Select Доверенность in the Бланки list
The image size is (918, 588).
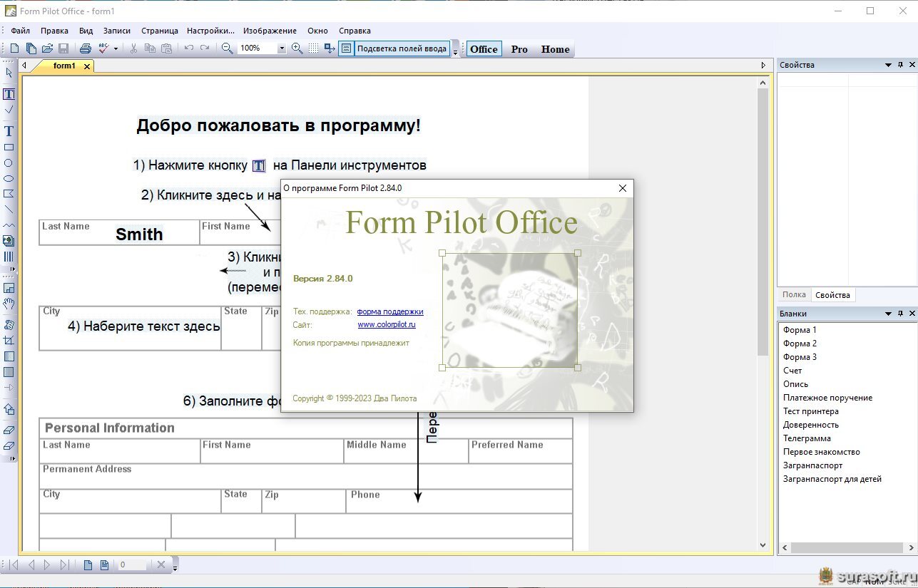(x=811, y=425)
